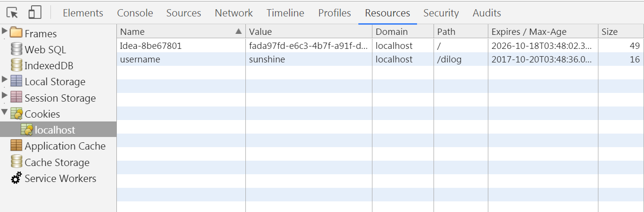Image resolution: width=644 pixels, height=212 pixels.
Task: Go to the Network tab
Action: click(234, 13)
